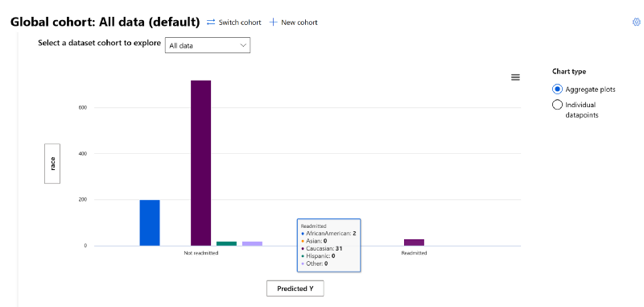Click the Caucasian bar under Readmitted

pos(414,243)
